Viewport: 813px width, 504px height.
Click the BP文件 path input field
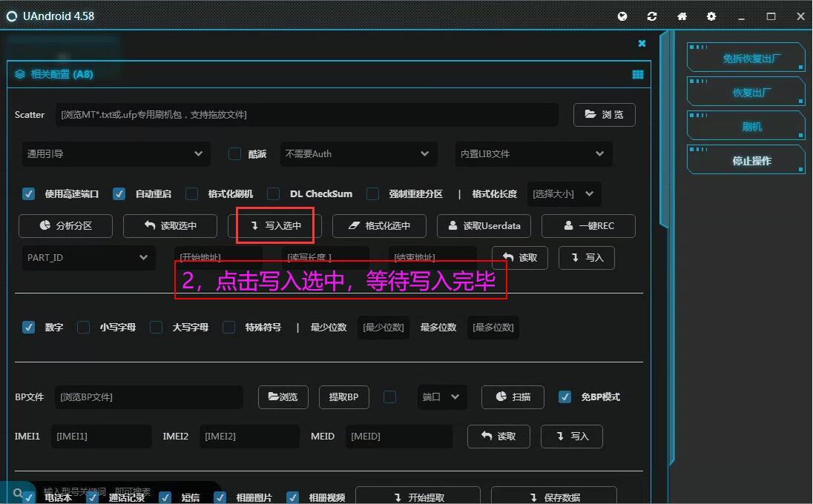149,397
